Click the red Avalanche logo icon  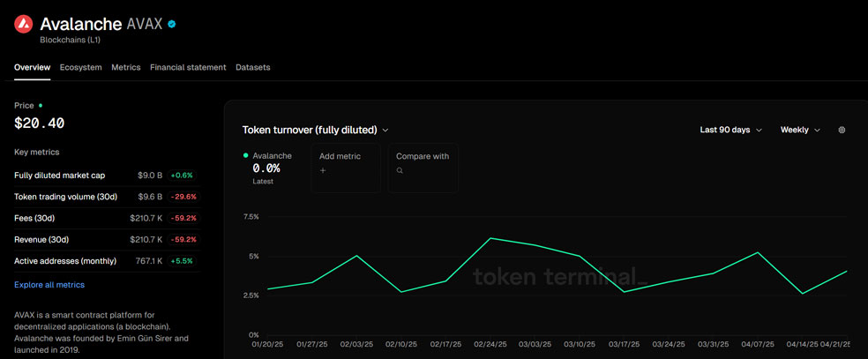(23, 24)
